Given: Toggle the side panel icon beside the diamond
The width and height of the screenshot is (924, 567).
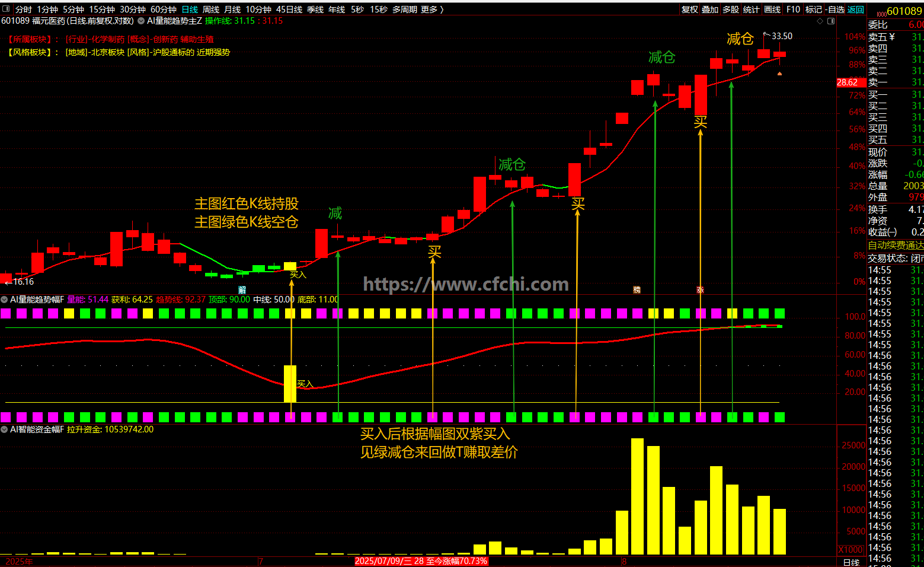Looking at the screenshot, I should [x=831, y=21].
